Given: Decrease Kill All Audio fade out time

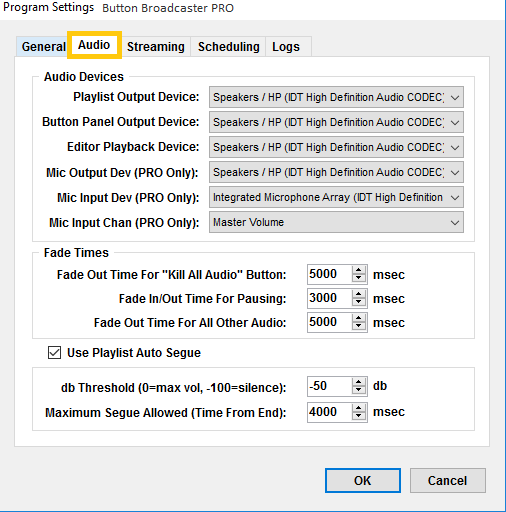Looking at the screenshot, I should tap(359, 278).
